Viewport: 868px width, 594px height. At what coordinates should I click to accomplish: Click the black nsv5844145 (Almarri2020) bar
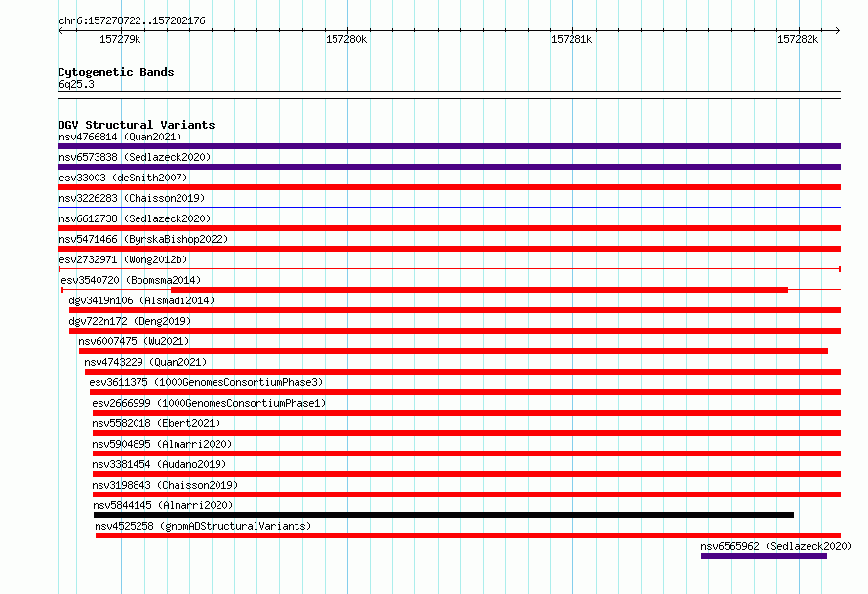click(444, 515)
